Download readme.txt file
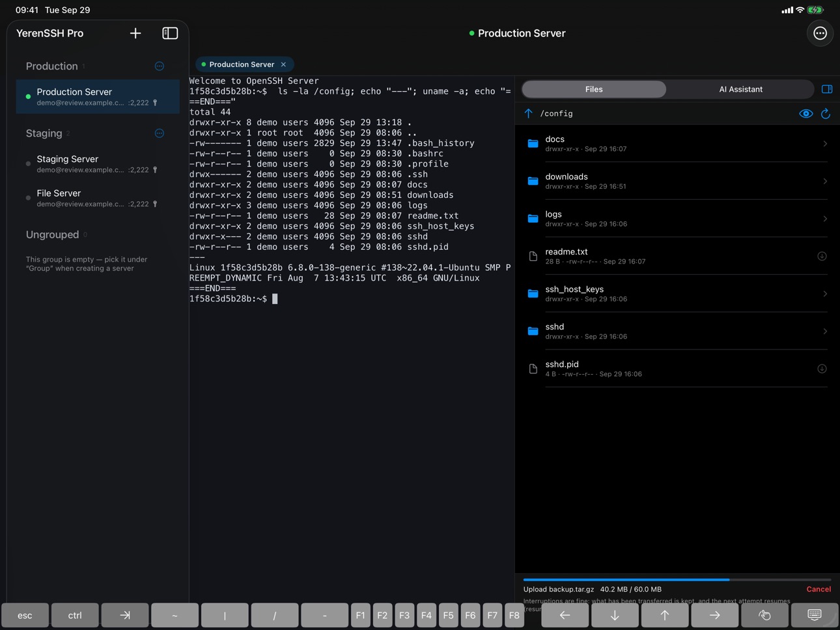Viewport: 840px width, 630px height. (x=822, y=256)
